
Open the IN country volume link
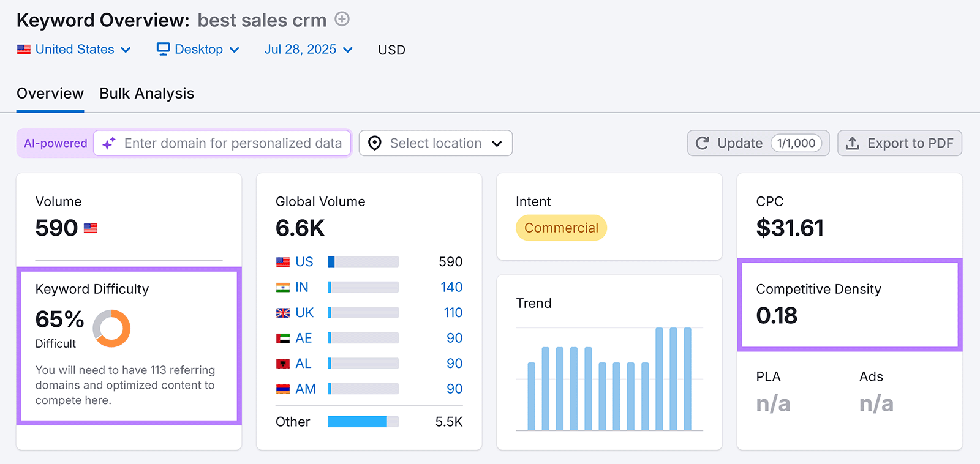tap(301, 287)
